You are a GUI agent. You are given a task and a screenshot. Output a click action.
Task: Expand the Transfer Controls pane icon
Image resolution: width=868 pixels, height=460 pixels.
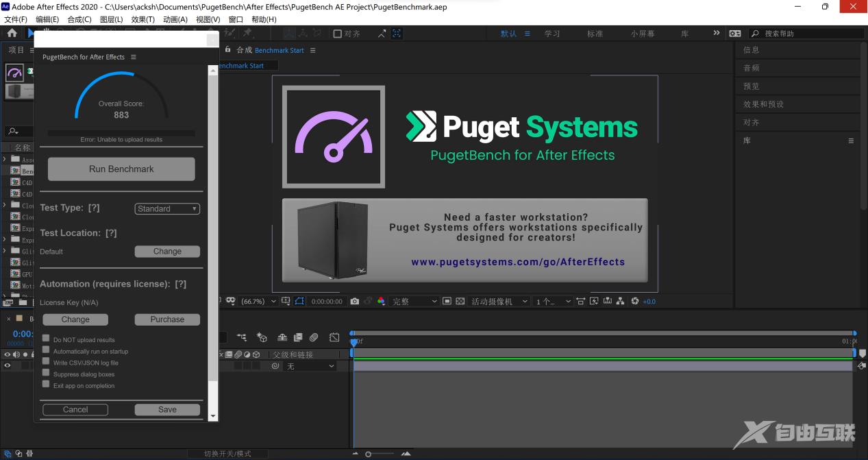(19, 453)
